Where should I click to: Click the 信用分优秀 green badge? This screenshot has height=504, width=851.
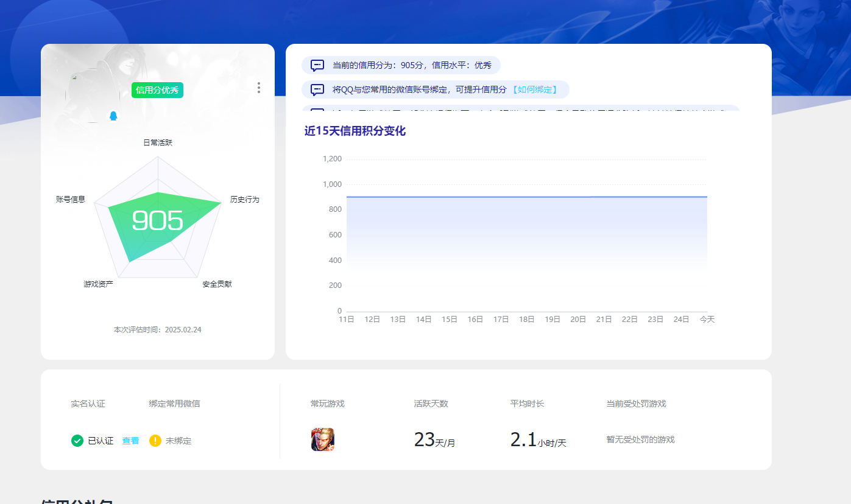pos(157,90)
